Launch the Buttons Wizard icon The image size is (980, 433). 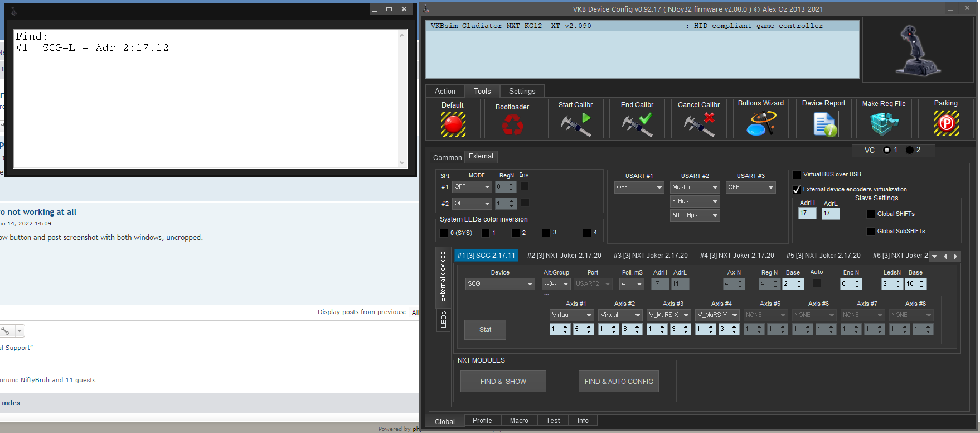[761, 123]
